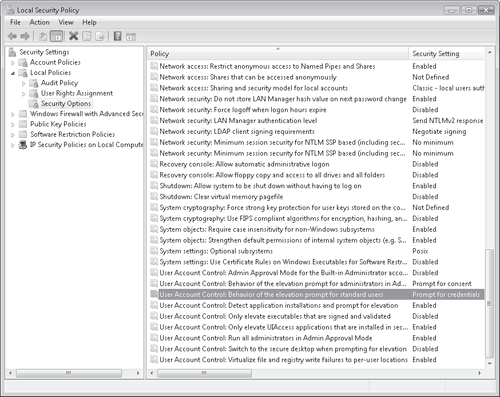The width and height of the screenshot is (500, 397).
Task: Click the policy list horizontal scrollbar right arrow
Action: pos(480,373)
